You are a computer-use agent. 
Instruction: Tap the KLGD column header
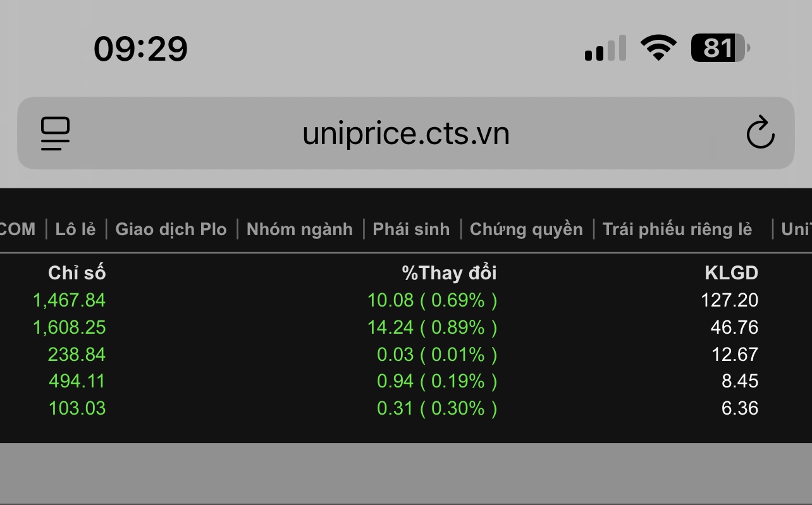[731, 273]
